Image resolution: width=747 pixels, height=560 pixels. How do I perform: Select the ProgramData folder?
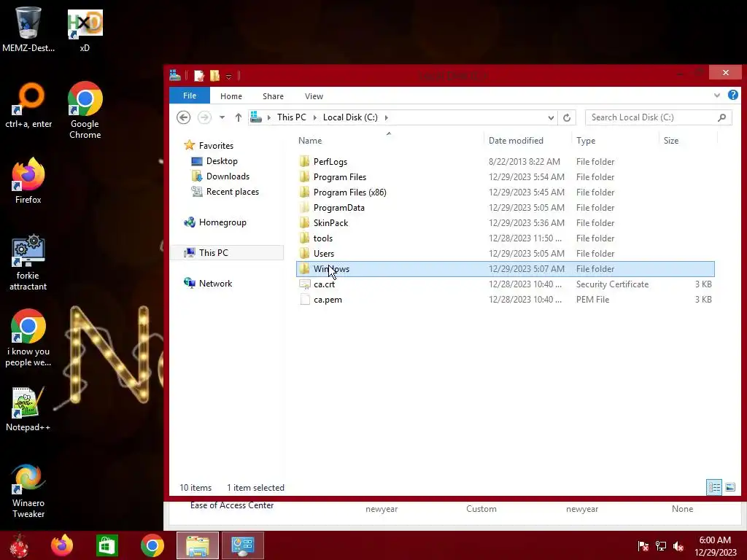point(506,208)
